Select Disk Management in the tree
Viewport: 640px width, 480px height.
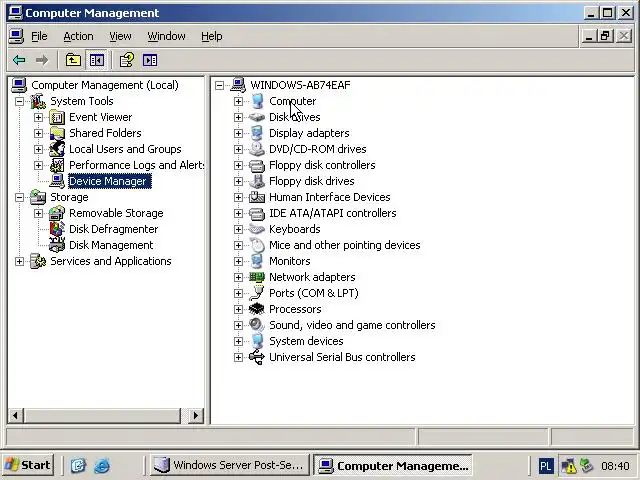111,245
